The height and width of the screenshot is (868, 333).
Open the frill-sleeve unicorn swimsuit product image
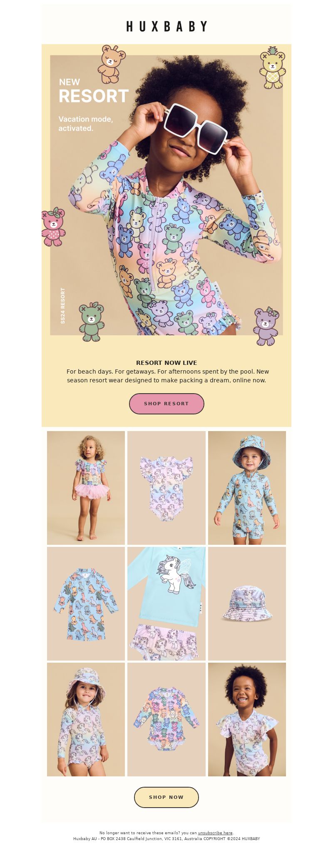(x=166, y=488)
